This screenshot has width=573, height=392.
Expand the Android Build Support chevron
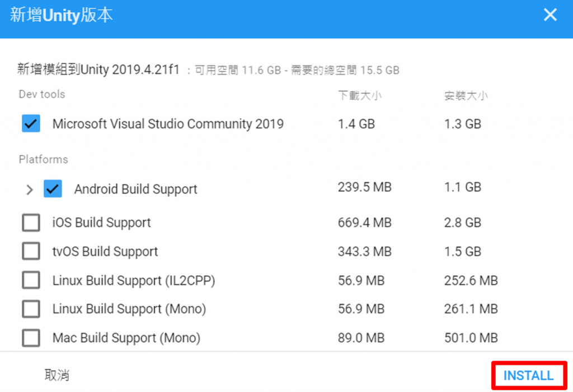click(30, 189)
